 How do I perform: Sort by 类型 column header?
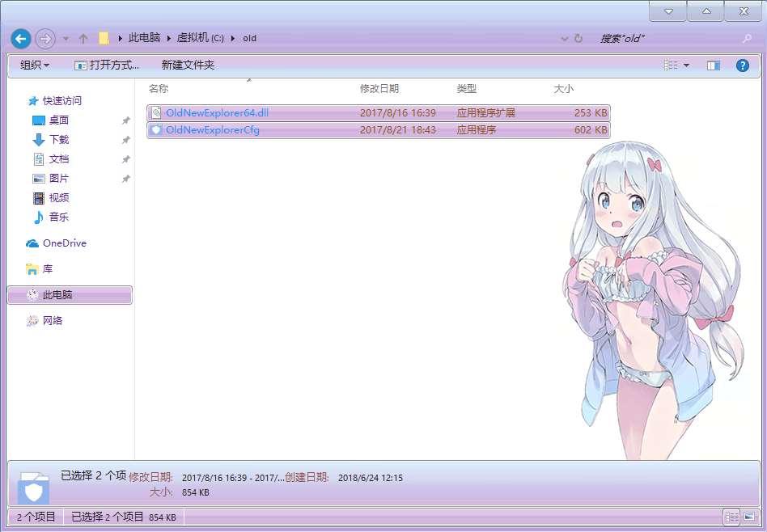[467, 88]
